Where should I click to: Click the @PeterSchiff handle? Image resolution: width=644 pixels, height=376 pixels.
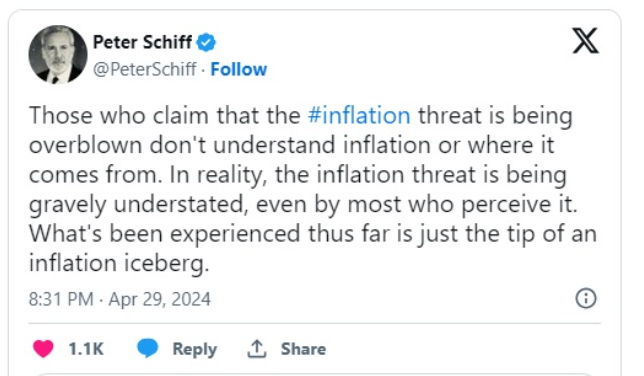point(145,69)
